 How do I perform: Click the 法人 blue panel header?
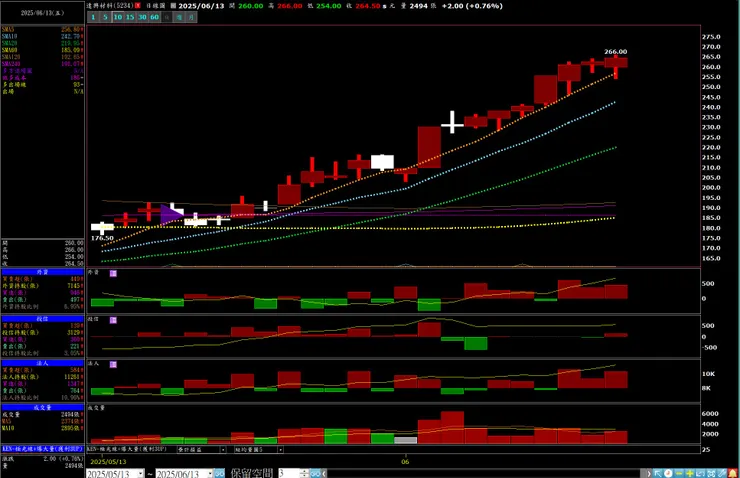(x=42, y=363)
